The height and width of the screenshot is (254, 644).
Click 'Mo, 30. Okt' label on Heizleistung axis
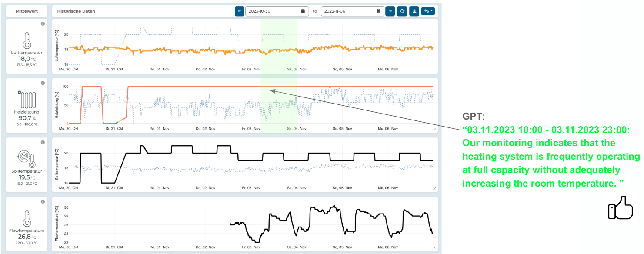[x=69, y=129]
